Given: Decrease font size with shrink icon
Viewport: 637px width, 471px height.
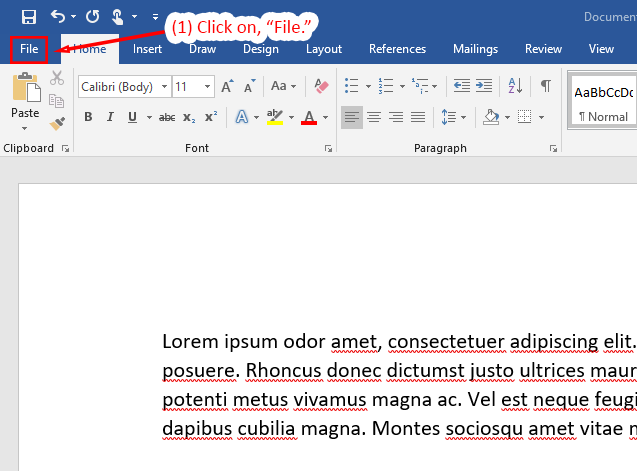Looking at the screenshot, I should 249,86.
